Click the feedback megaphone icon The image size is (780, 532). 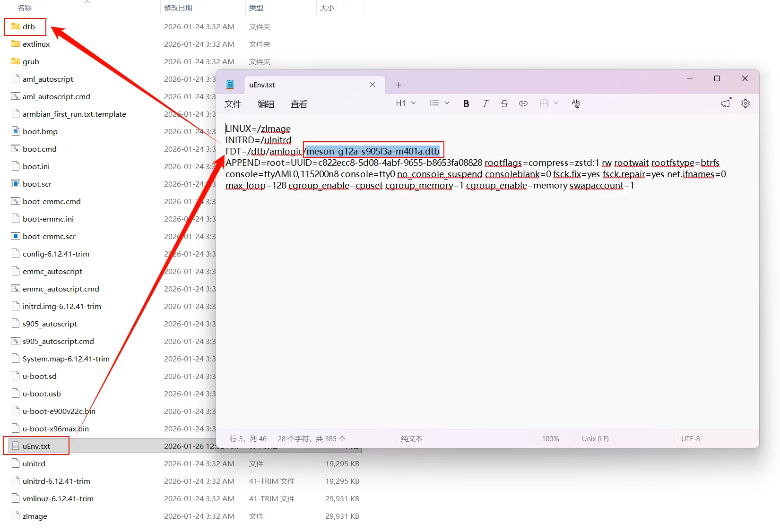726,103
